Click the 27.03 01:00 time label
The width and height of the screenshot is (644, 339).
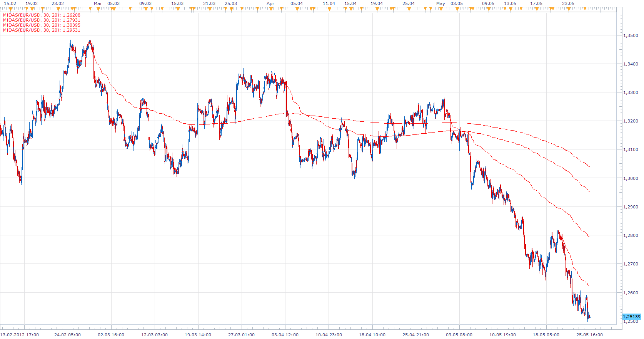click(241, 335)
